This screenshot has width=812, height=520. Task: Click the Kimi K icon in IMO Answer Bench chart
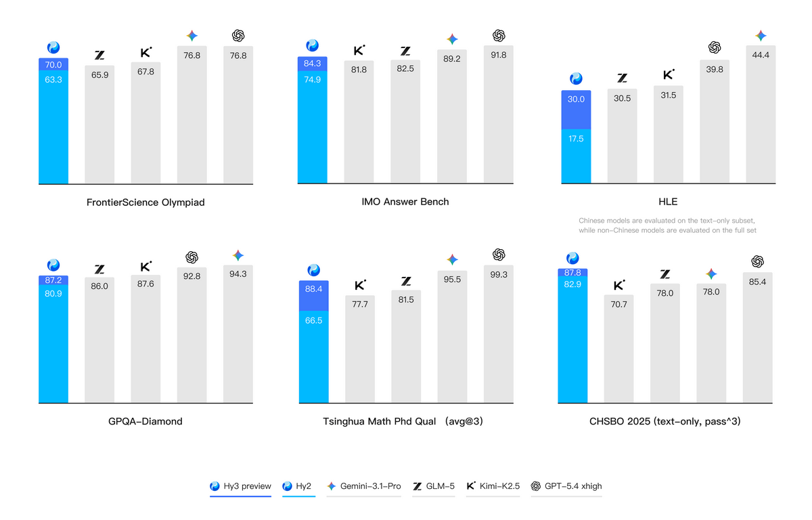[359, 50]
